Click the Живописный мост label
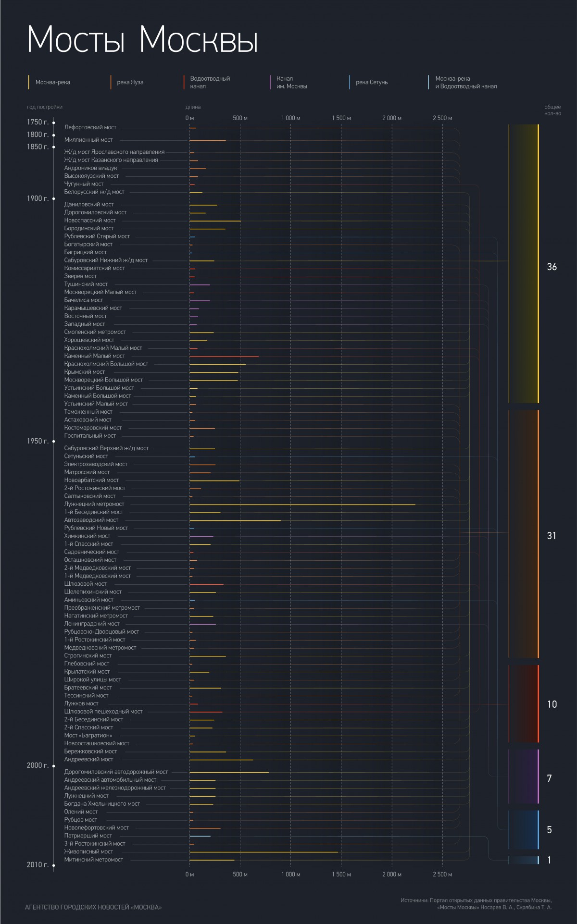Image resolution: width=577 pixels, height=924 pixels. (88, 851)
